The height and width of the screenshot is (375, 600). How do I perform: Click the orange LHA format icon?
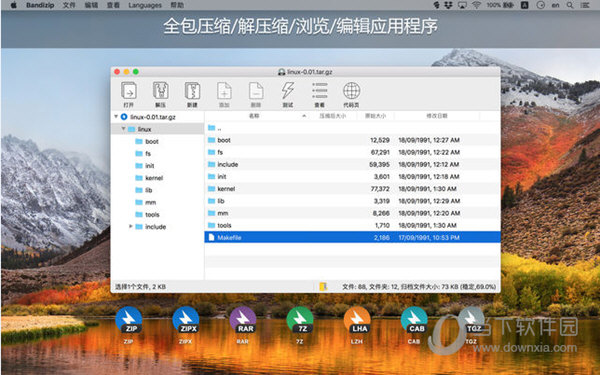coord(357,320)
